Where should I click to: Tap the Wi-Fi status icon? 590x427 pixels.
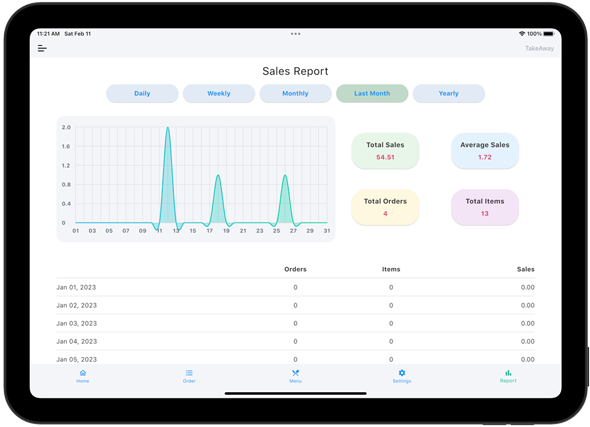522,34
